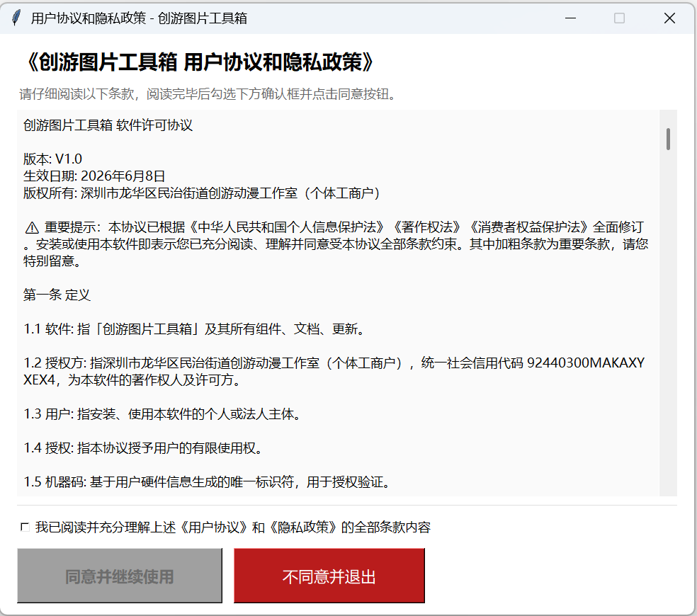This screenshot has width=697, height=616.
Task: Click the 创游图片工具箱 软件许可协议 title line
Action: click(108, 125)
